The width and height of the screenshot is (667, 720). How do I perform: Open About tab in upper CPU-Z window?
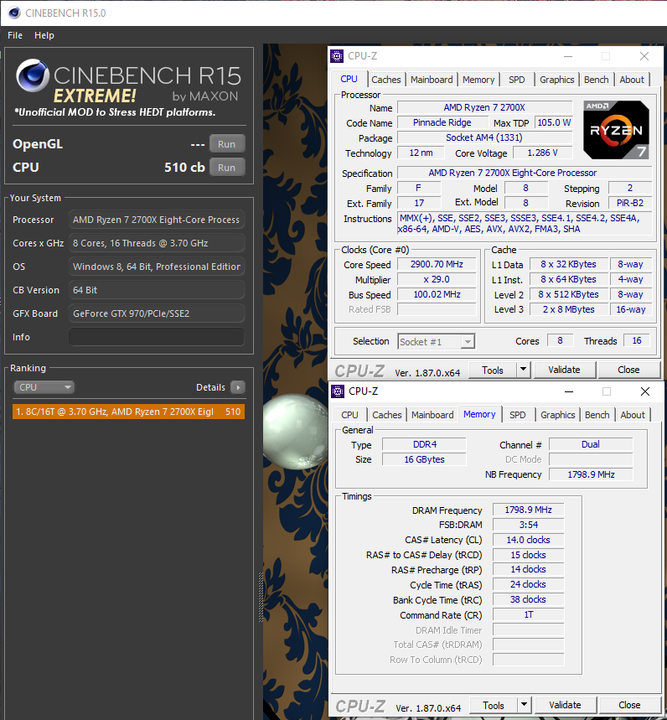(632, 79)
